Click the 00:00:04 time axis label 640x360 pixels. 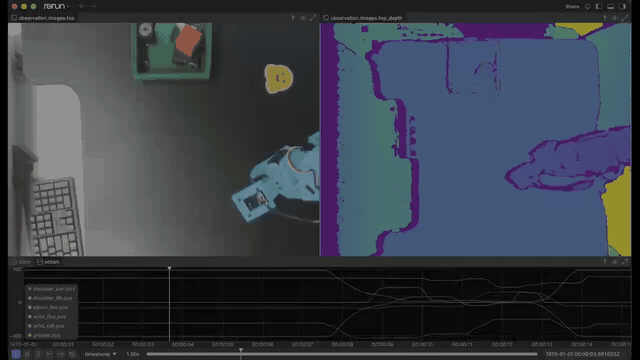coord(182,344)
